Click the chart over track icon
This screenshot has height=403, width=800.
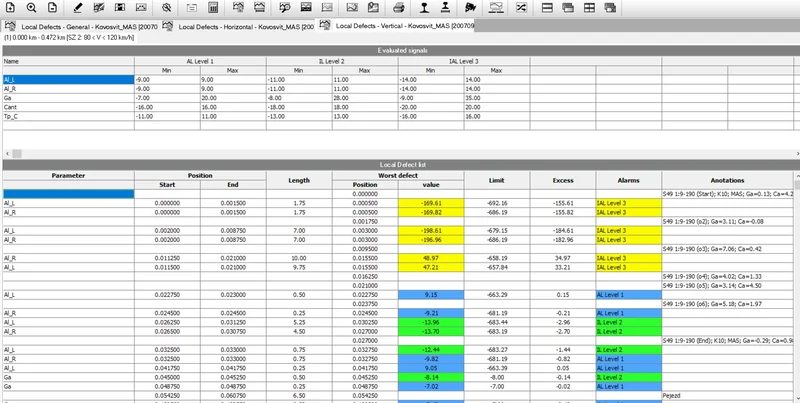point(496,8)
